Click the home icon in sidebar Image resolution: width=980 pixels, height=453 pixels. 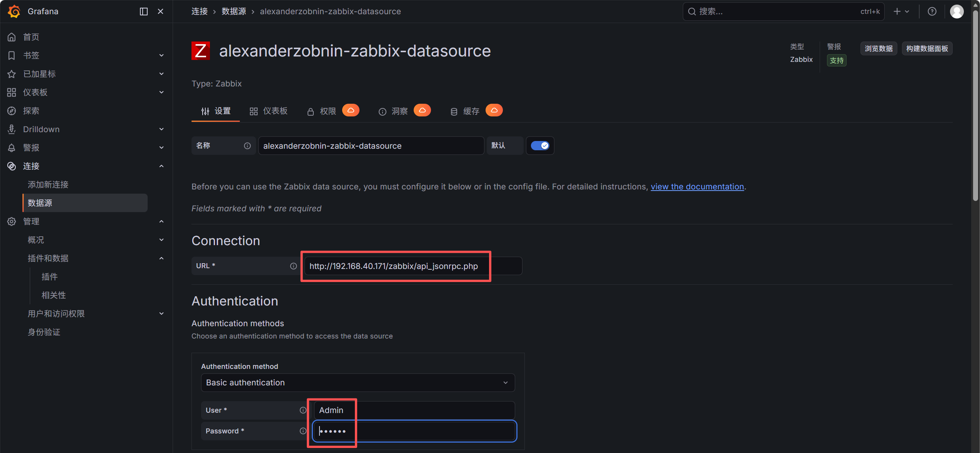12,37
